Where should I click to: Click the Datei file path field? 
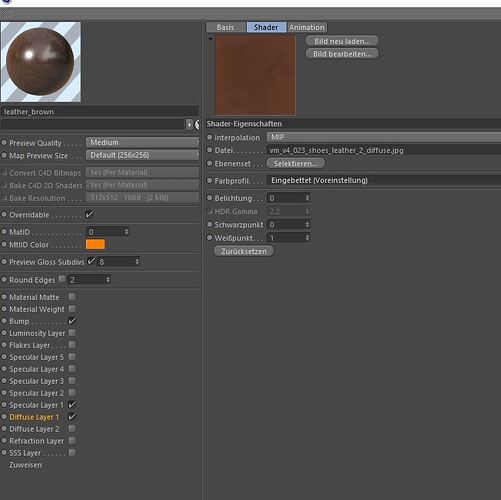[384, 150]
